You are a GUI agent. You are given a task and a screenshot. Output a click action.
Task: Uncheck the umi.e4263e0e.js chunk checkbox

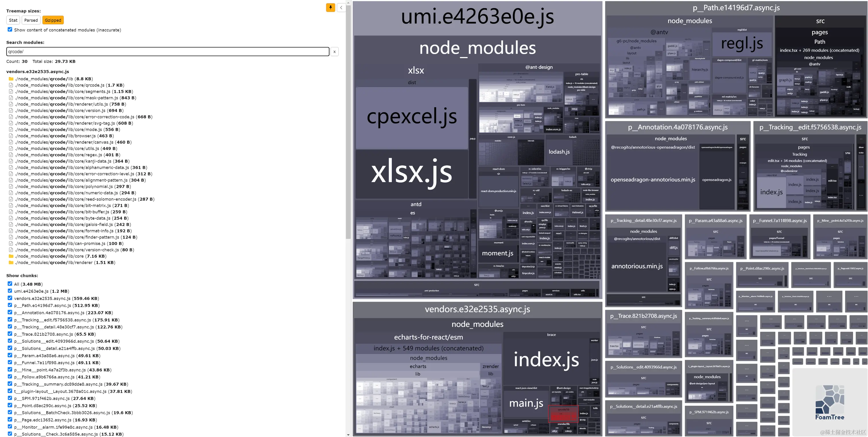click(10, 291)
